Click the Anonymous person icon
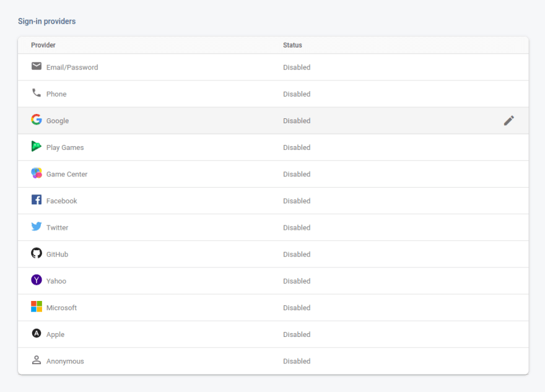Image resolution: width=545 pixels, height=392 pixels. 37,360
